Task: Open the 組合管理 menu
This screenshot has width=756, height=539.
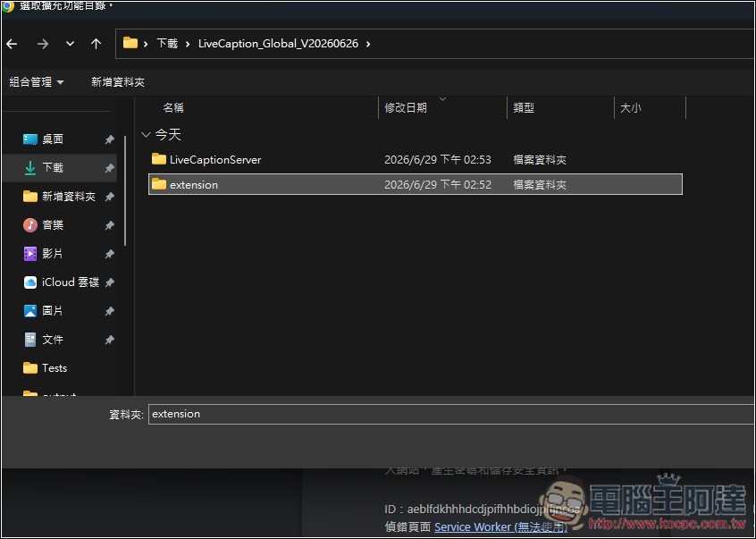Action: point(37,82)
